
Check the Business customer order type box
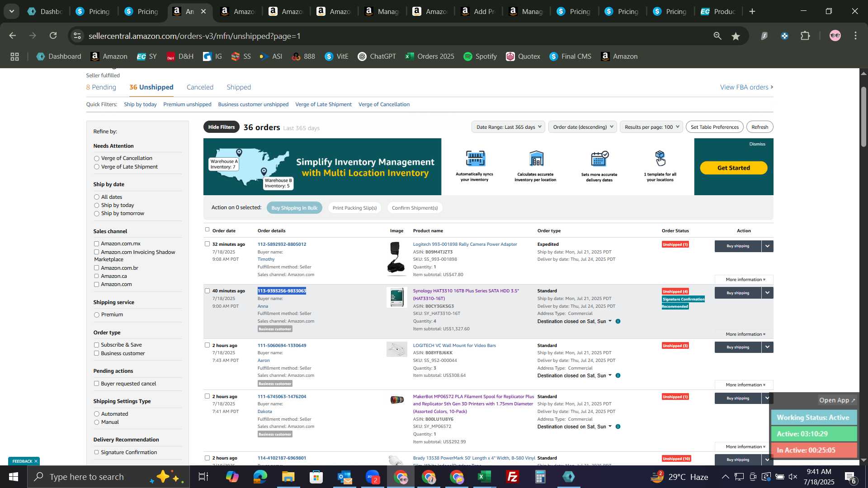pos(96,353)
